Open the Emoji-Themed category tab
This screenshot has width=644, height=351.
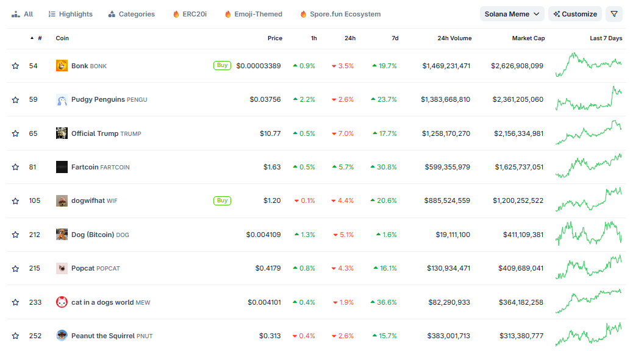pos(254,14)
